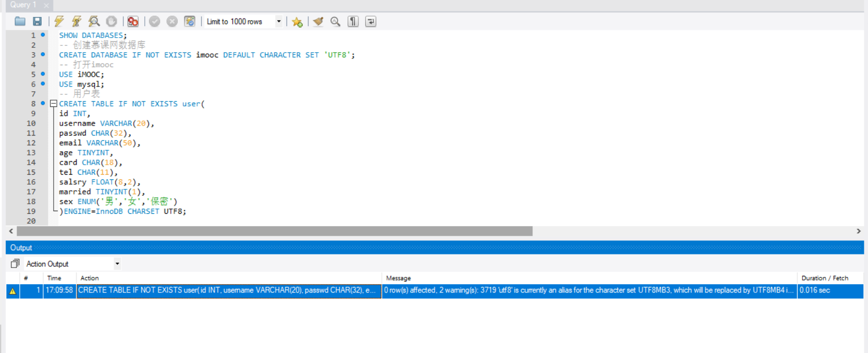
Task: Click the 'age TINYINT,' line
Action: point(86,153)
